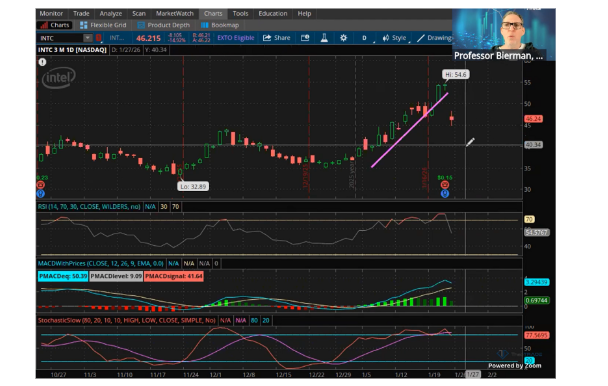608x386 pixels.
Task: Open the studies flask icon
Action: [x=324, y=38]
